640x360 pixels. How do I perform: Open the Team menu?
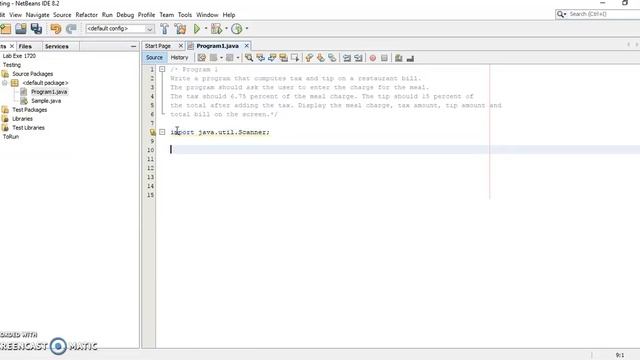coord(167,15)
